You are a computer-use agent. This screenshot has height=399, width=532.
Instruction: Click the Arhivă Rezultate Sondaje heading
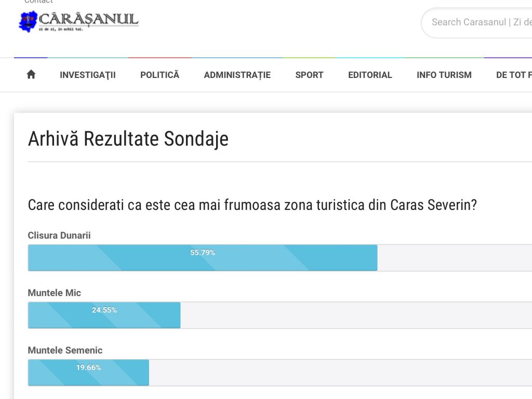(x=128, y=139)
